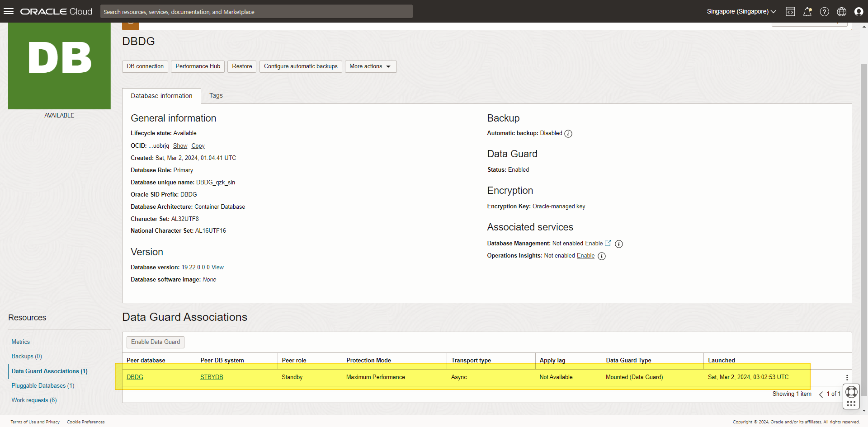Click the Transport type column header
Viewport: 868px width, 427px height.
tap(471, 361)
